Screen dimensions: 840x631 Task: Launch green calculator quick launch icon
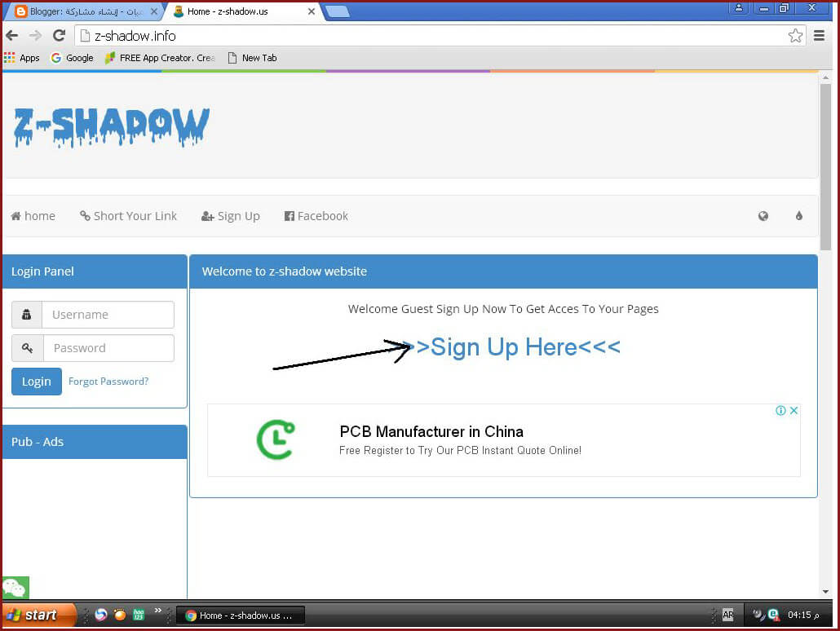[139, 615]
